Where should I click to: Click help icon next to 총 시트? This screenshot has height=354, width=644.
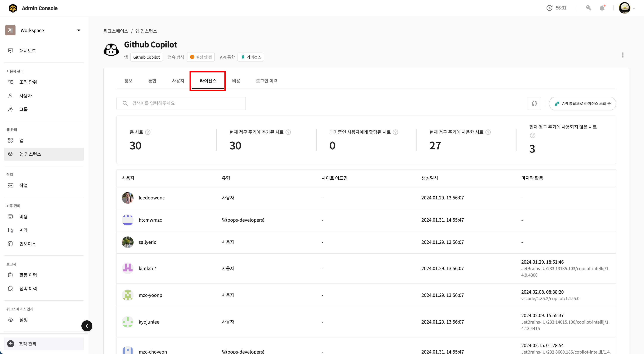148,132
